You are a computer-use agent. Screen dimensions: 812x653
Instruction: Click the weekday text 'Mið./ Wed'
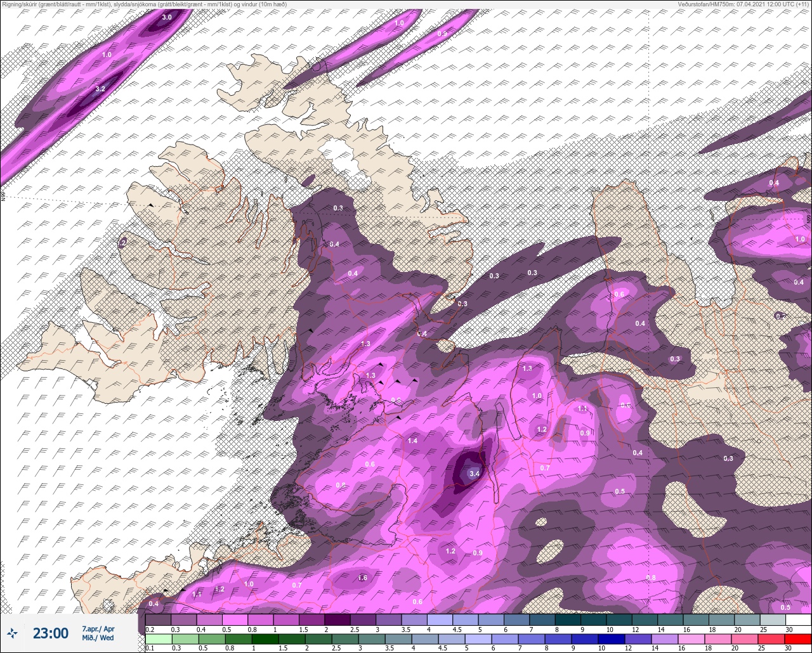(98, 637)
